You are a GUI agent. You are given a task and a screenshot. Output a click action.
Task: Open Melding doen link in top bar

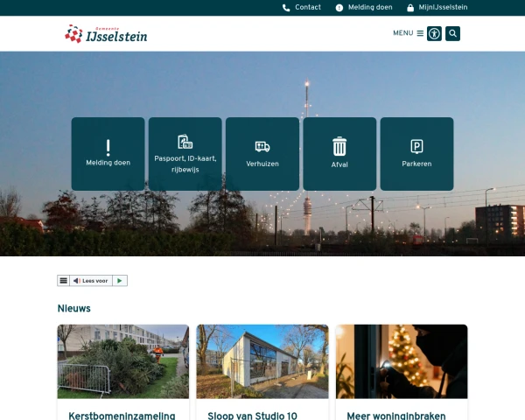370,7
